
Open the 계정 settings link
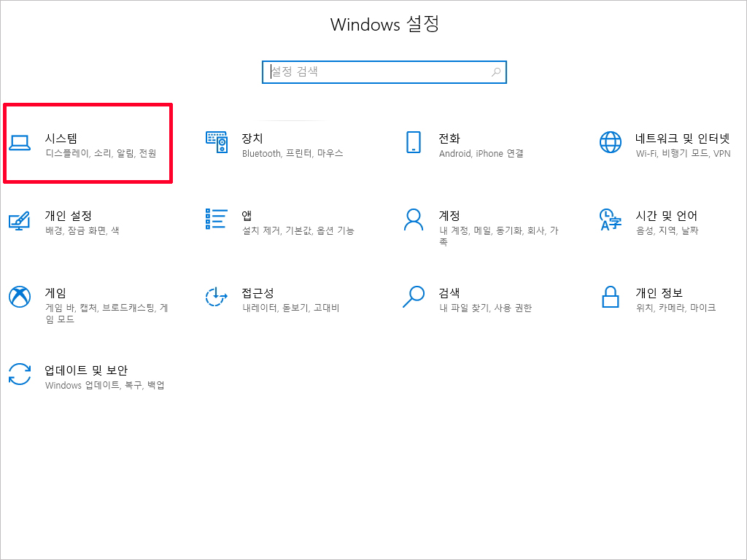click(x=449, y=216)
